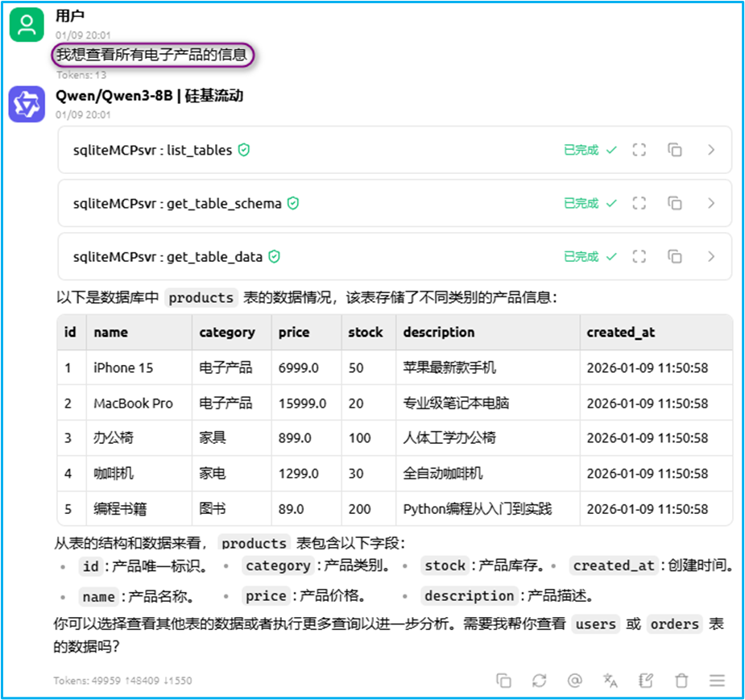Click the 'orders' code tag
The image size is (745, 700).
tap(675, 624)
